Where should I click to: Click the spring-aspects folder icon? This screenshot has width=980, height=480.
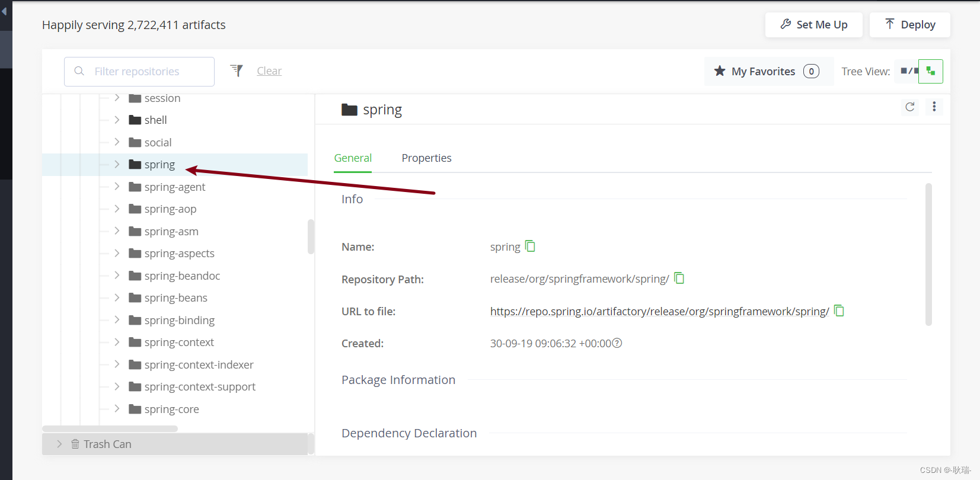[135, 253]
